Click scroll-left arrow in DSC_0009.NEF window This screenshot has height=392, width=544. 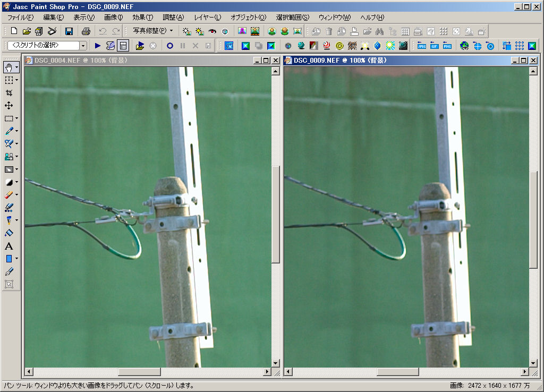[288, 371]
